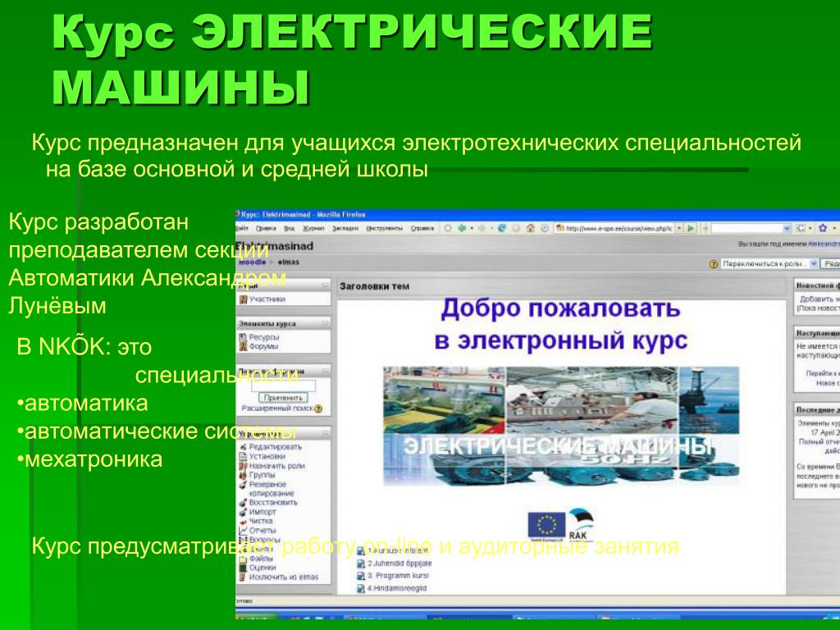The image size is (840, 630).
Task: Click the Файлы folder icon
Action: [243, 559]
